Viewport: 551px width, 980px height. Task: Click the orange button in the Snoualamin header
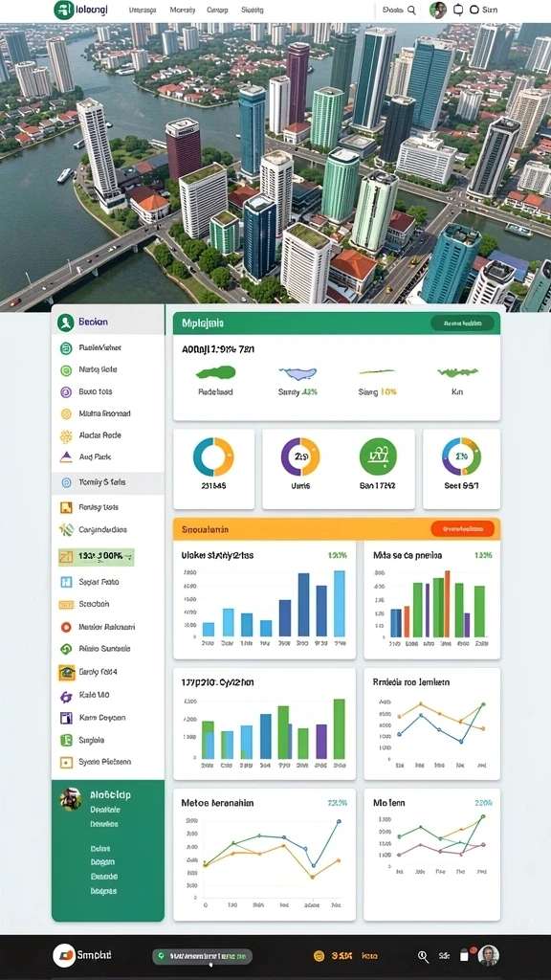(x=462, y=528)
